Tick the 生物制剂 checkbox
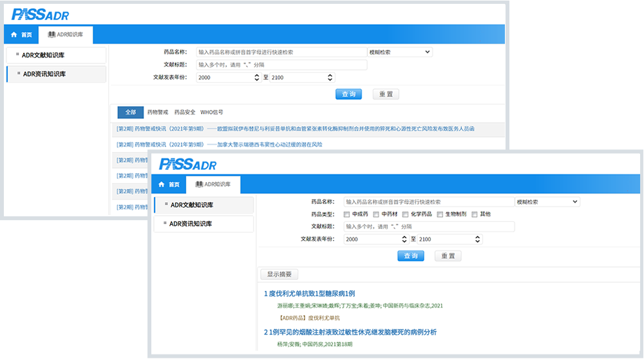This screenshot has height=361, width=644. tap(440, 214)
